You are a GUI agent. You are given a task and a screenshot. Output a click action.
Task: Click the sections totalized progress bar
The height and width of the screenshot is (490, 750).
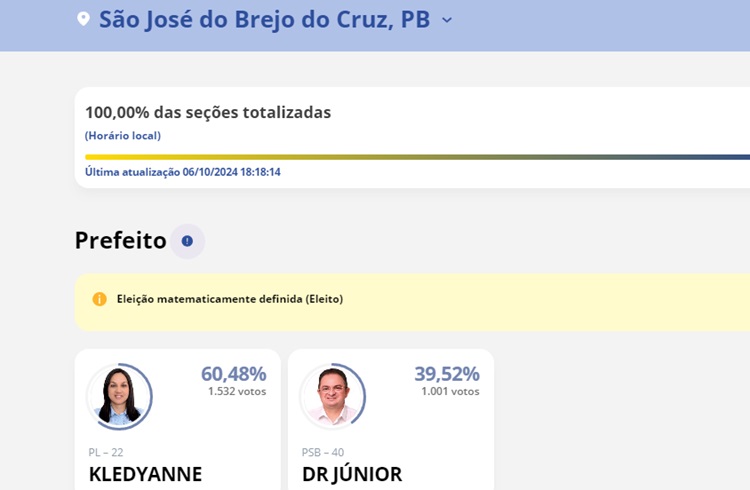click(x=417, y=157)
